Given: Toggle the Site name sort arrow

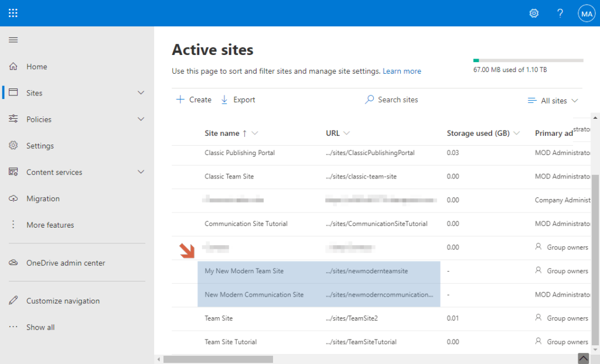Looking at the screenshot, I should click(x=244, y=133).
